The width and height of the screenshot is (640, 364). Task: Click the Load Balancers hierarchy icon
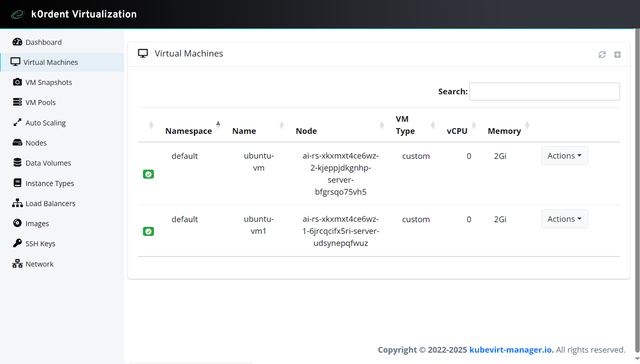(17, 203)
